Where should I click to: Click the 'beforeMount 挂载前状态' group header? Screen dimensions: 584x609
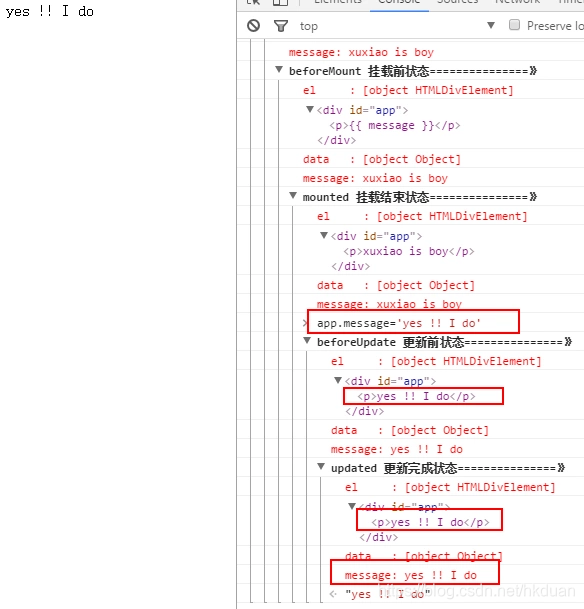413,71
